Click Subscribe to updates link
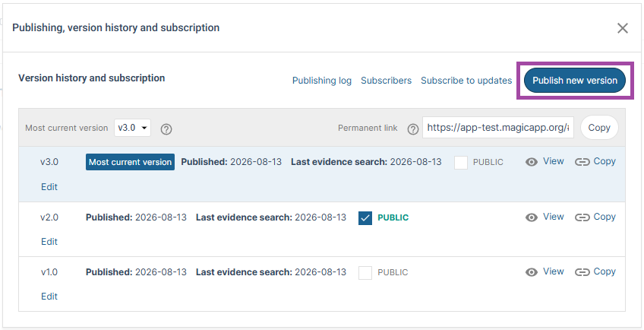 pyautogui.click(x=466, y=81)
